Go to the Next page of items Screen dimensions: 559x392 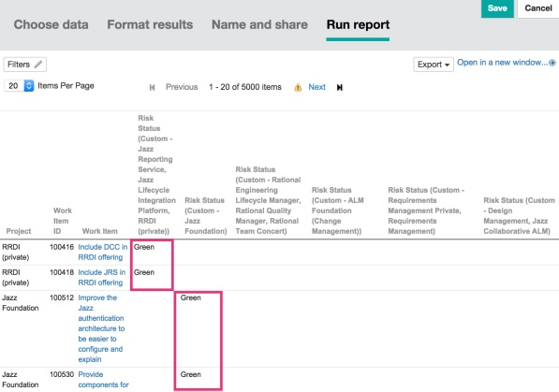click(x=316, y=87)
